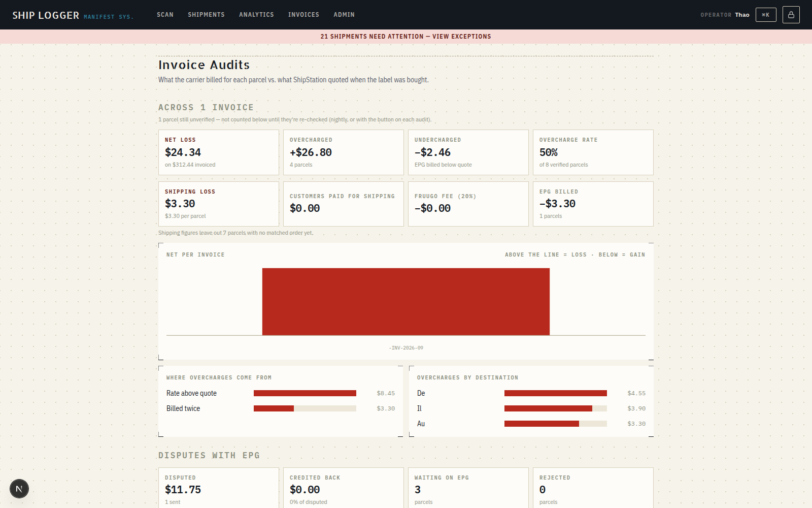Select the Waiting on EPG card
The width and height of the screenshot is (812, 508).
pyautogui.click(x=468, y=488)
